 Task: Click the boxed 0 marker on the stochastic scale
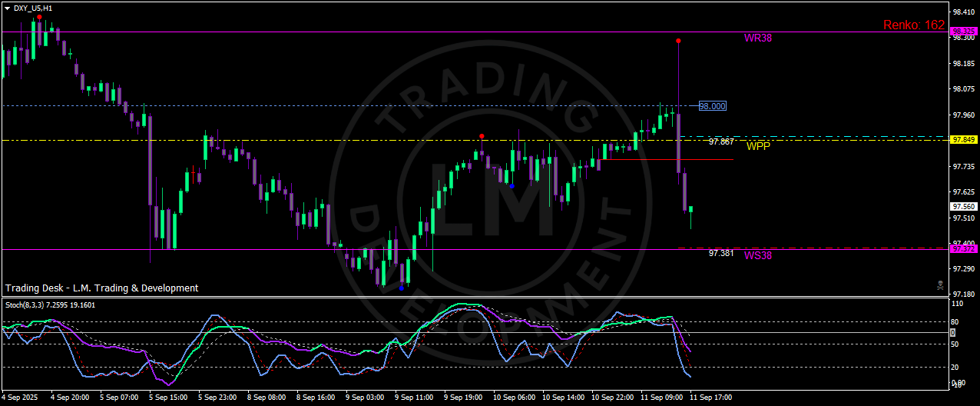[x=952, y=333]
